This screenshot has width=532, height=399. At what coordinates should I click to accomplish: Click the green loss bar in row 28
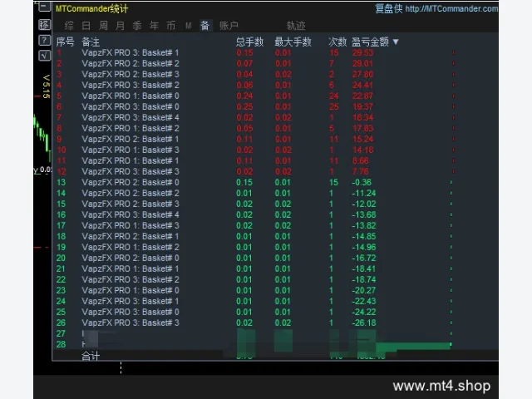click(414, 346)
